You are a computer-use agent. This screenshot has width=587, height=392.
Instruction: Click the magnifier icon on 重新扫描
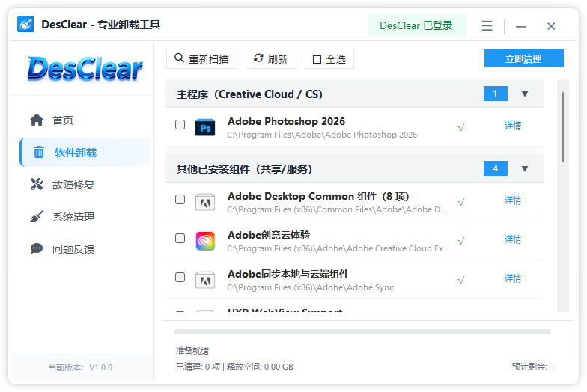pyautogui.click(x=180, y=58)
